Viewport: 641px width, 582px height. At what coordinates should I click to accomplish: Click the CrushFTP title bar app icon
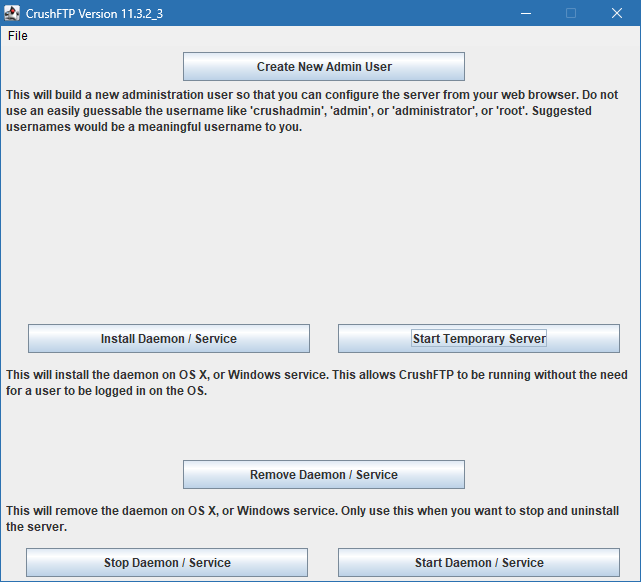(12, 13)
